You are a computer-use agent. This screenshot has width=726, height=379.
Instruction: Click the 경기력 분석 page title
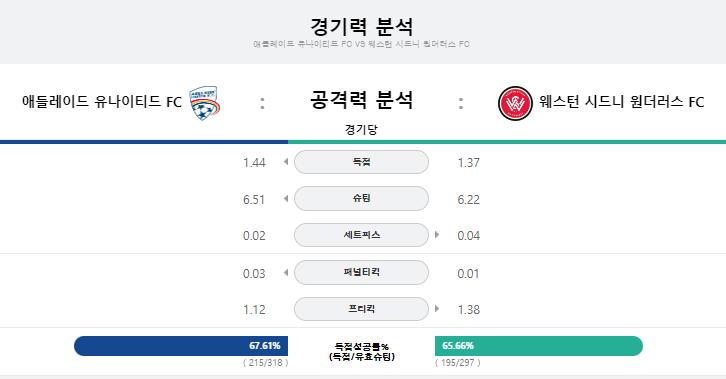[x=361, y=26]
